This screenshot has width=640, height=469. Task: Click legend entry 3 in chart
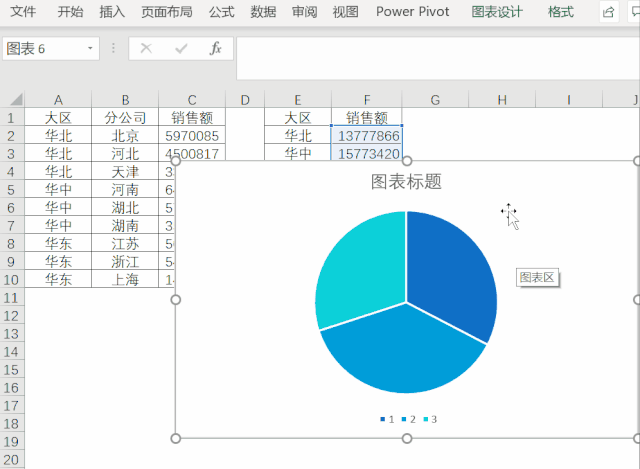(430, 419)
